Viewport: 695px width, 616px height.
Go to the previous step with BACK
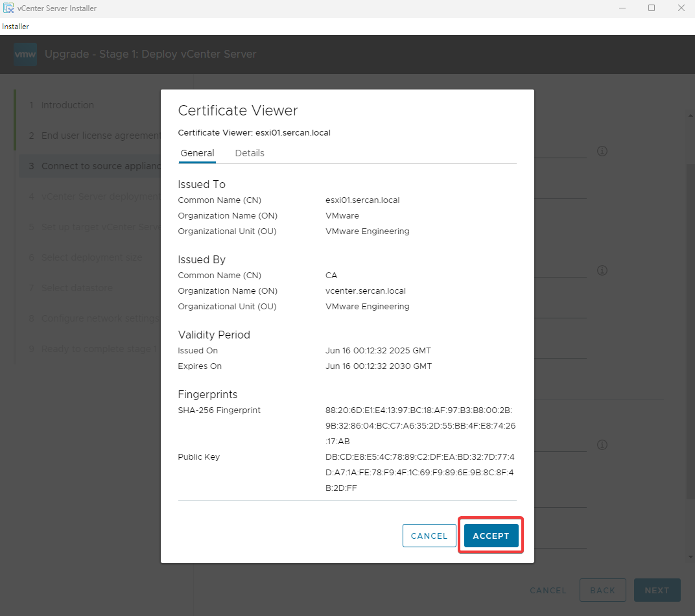pos(603,590)
